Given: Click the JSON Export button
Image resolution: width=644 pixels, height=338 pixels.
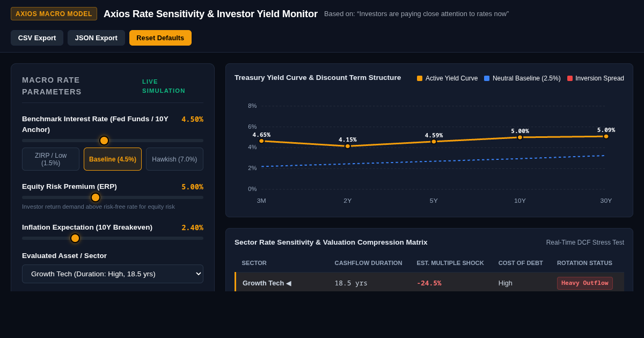Looking at the screenshot, I should [96, 38].
